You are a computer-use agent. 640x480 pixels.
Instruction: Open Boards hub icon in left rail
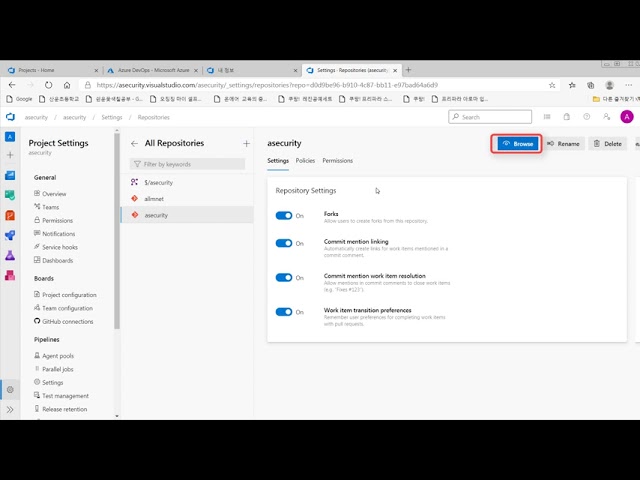pyautogui.click(x=10, y=176)
